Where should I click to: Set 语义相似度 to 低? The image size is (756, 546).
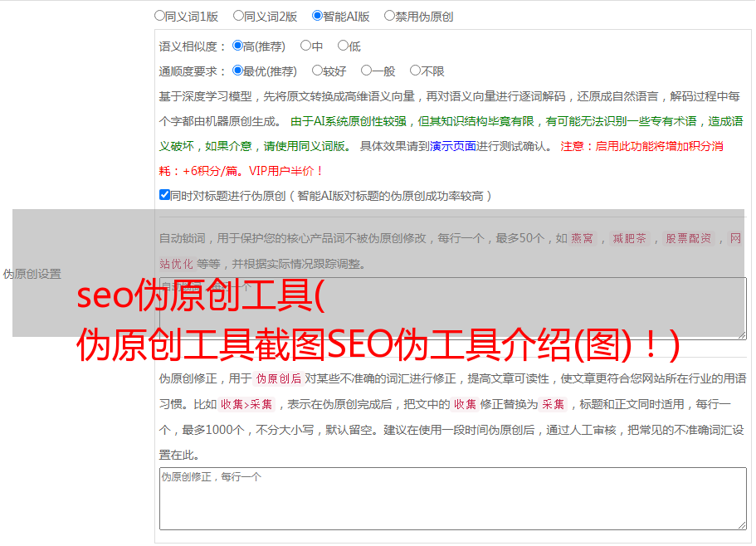(x=343, y=46)
